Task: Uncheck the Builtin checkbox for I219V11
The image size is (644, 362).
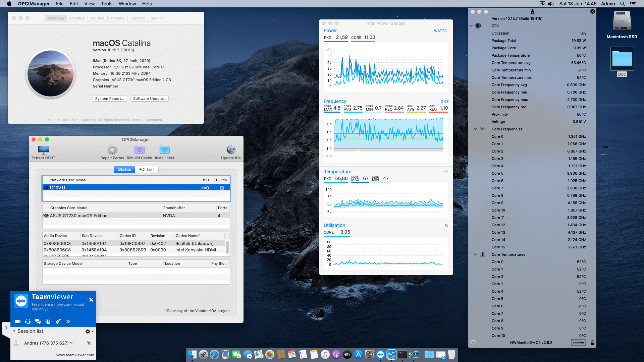Action: tap(222, 188)
